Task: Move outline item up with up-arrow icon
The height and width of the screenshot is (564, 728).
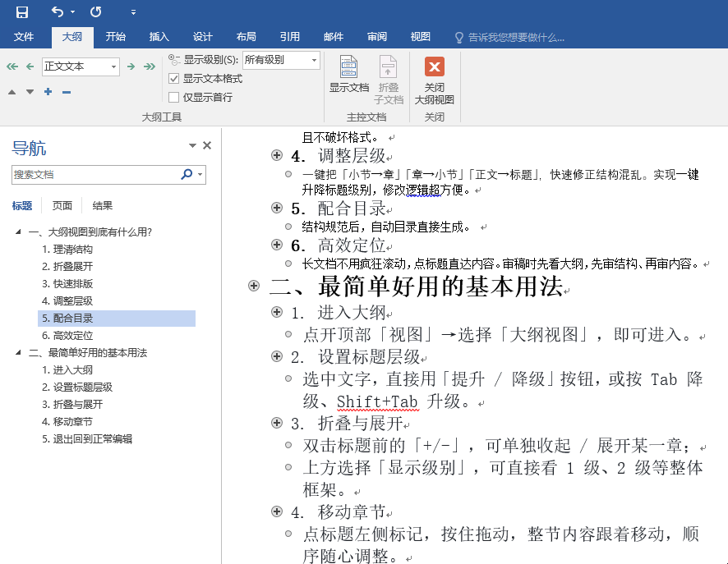Action: pos(12,92)
